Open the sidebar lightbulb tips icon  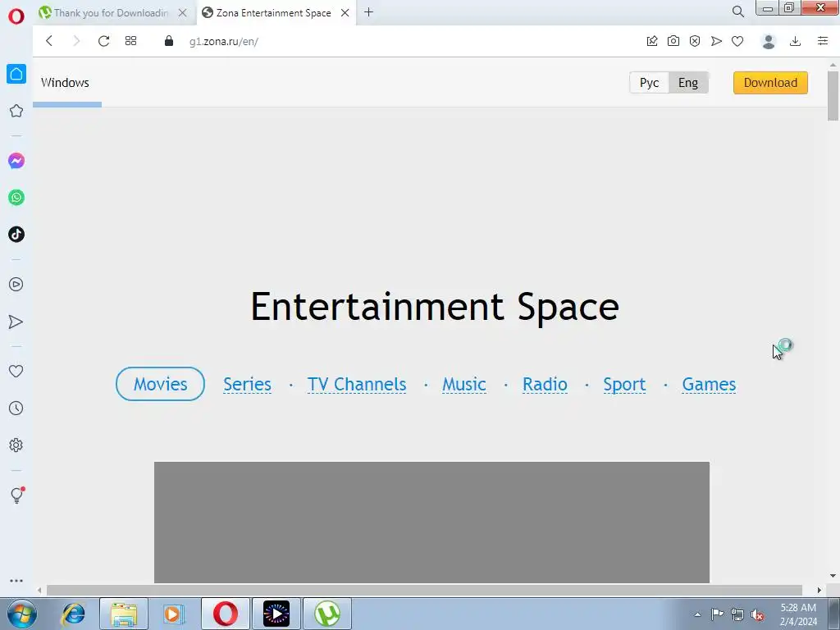(16, 495)
